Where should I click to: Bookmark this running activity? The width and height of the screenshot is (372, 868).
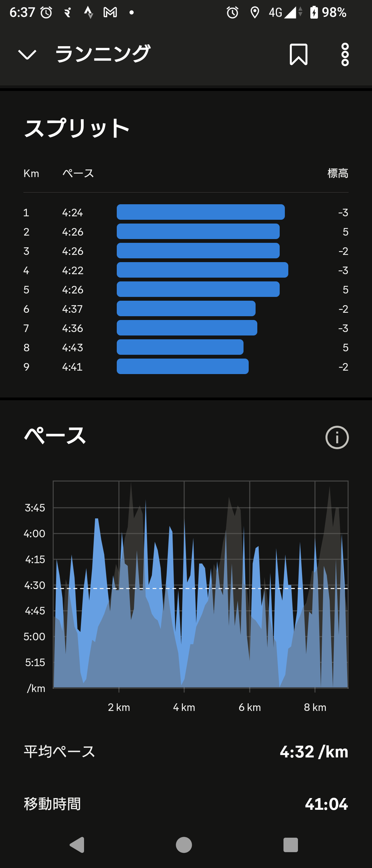298,54
